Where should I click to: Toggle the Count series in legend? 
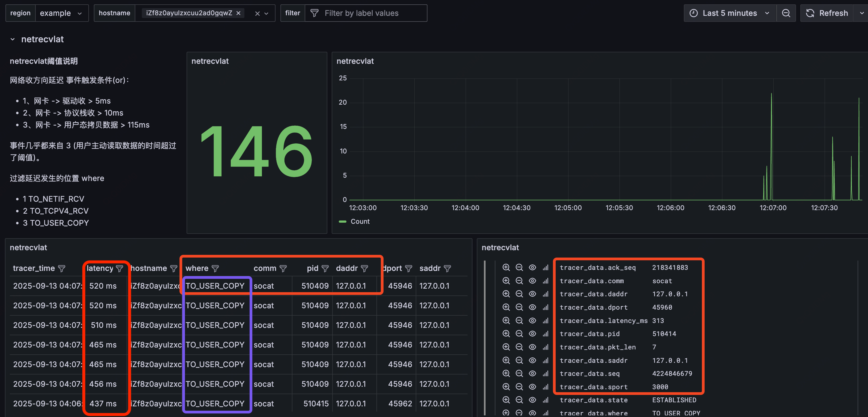click(x=360, y=222)
